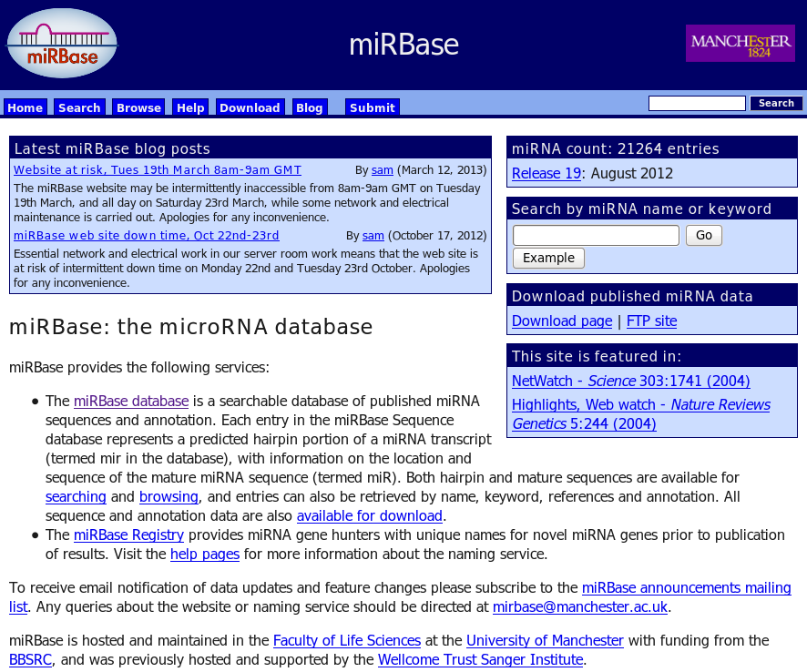The height and width of the screenshot is (672, 807).
Task: Open the Download page link
Action: [562, 321]
